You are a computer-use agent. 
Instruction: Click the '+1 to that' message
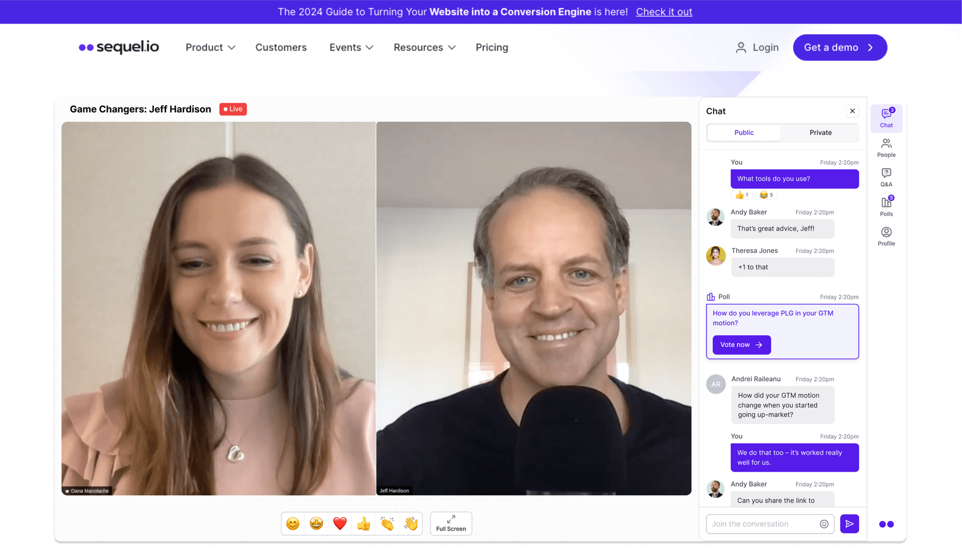(x=782, y=267)
